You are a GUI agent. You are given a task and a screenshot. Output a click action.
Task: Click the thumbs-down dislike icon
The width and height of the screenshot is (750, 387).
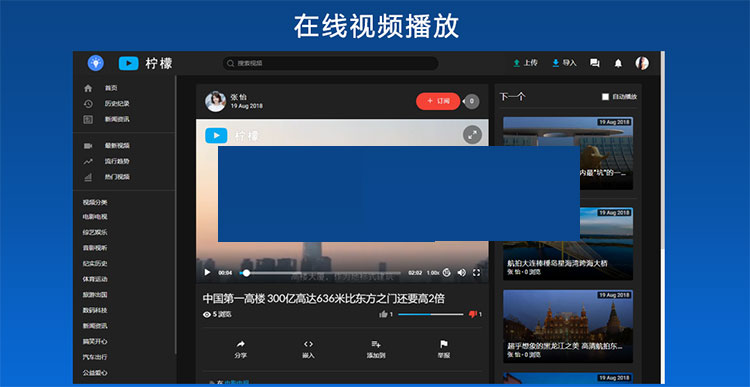pos(473,314)
